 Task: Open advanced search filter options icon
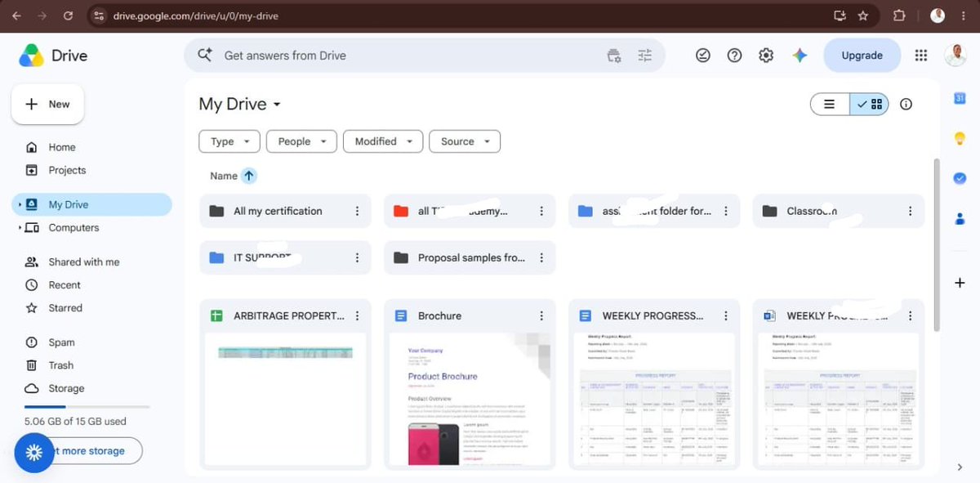(x=645, y=56)
